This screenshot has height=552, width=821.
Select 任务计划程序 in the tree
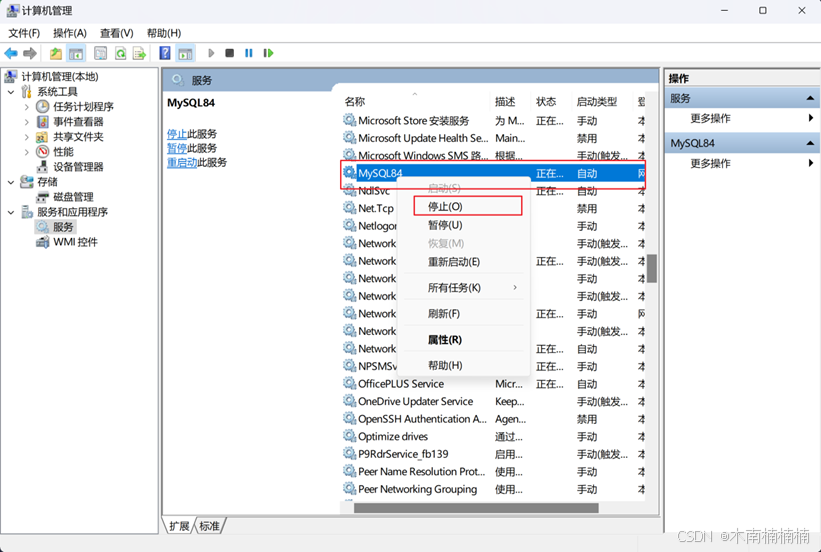(83, 107)
